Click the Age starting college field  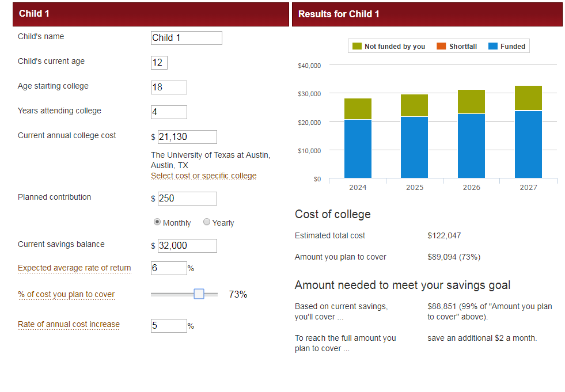click(168, 87)
